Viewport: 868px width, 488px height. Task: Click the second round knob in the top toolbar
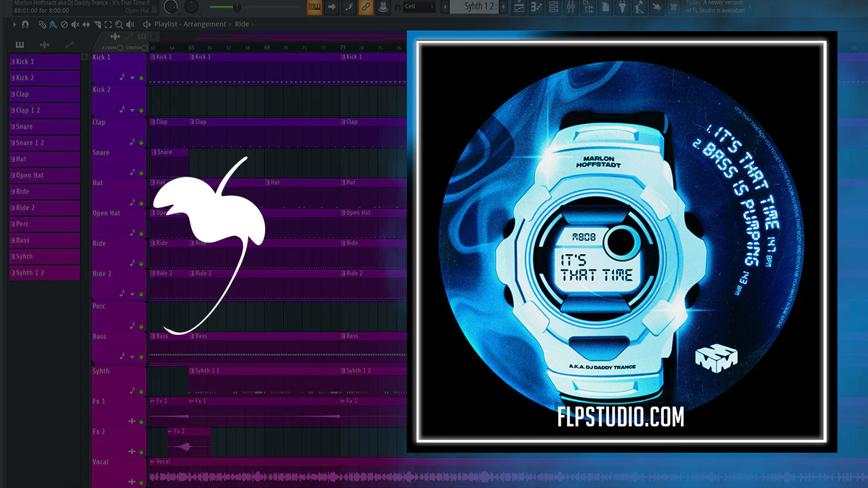point(192,7)
